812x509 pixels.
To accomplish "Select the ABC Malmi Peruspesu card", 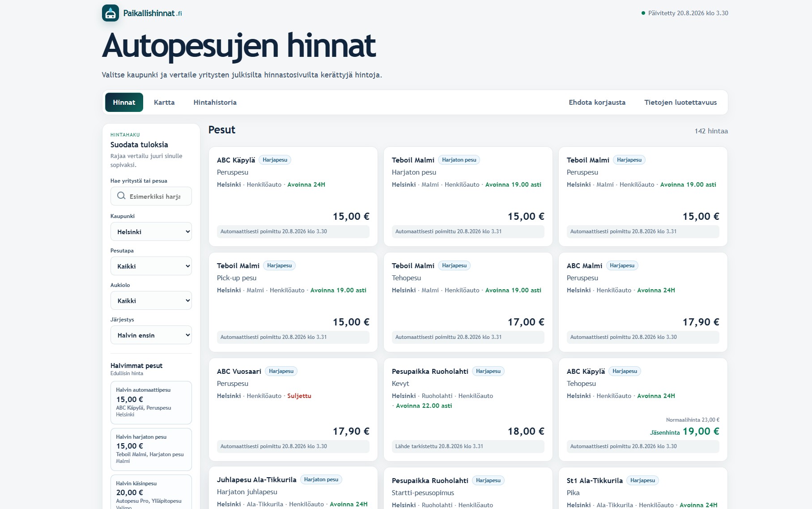I will click(x=643, y=302).
